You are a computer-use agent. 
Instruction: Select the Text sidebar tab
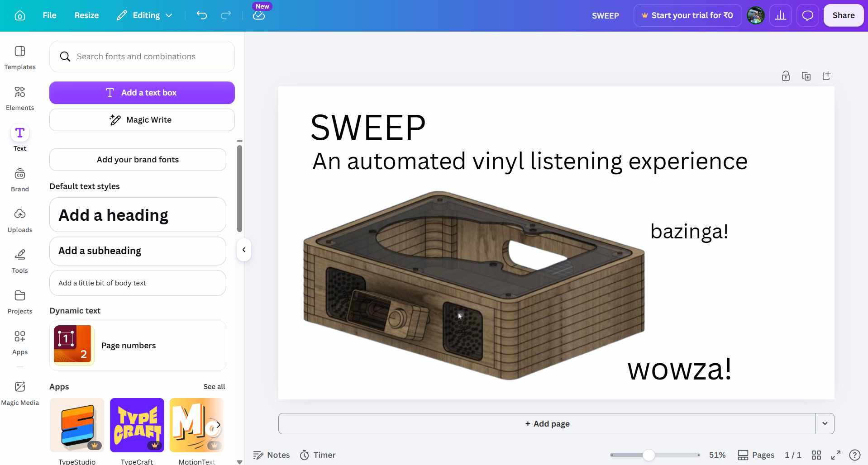(x=20, y=138)
